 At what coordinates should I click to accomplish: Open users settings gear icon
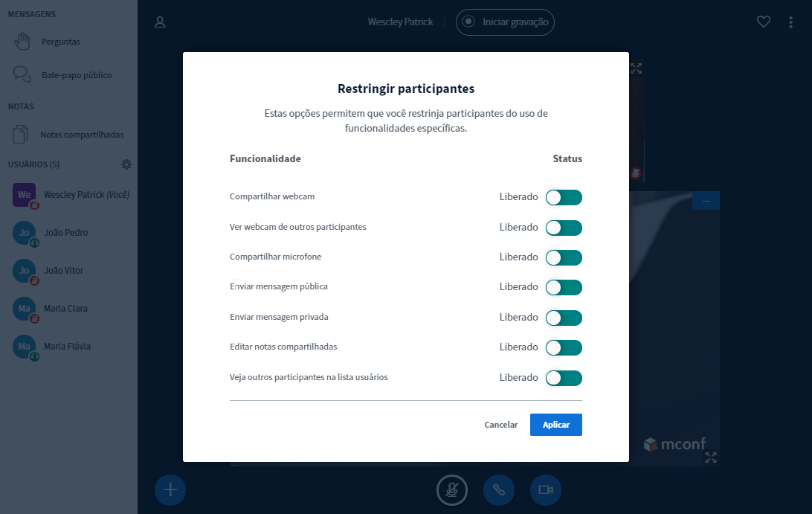tap(126, 164)
